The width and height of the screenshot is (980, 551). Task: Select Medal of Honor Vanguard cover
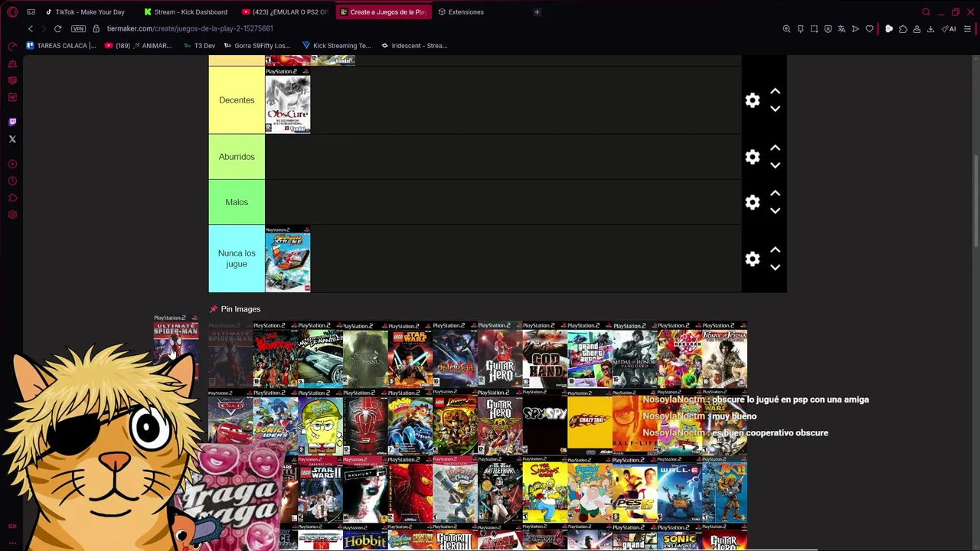(x=635, y=355)
